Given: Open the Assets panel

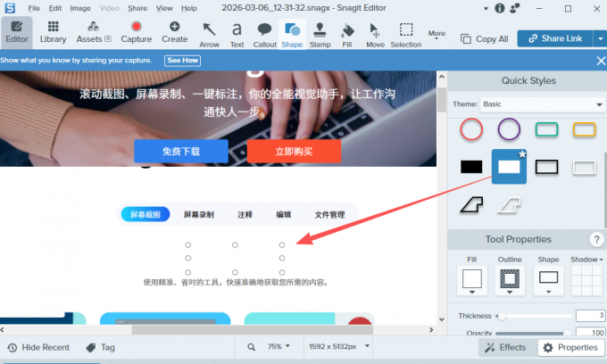Looking at the screenshot, I should (94, 32).
